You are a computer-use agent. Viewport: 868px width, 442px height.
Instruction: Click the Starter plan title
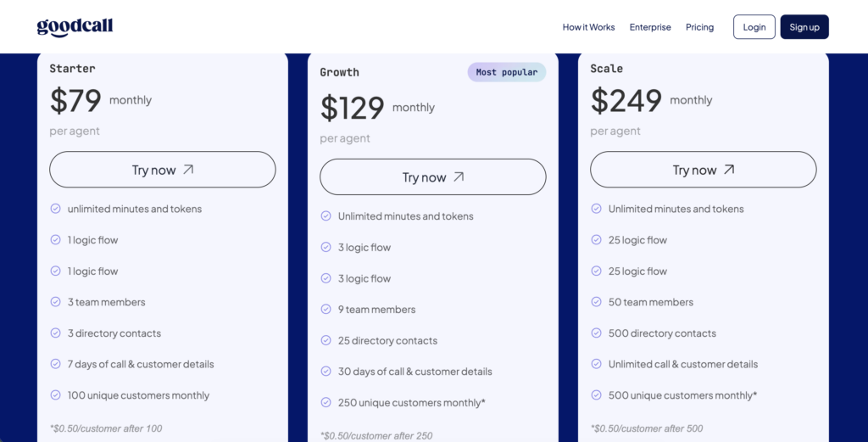click(73, 69)
